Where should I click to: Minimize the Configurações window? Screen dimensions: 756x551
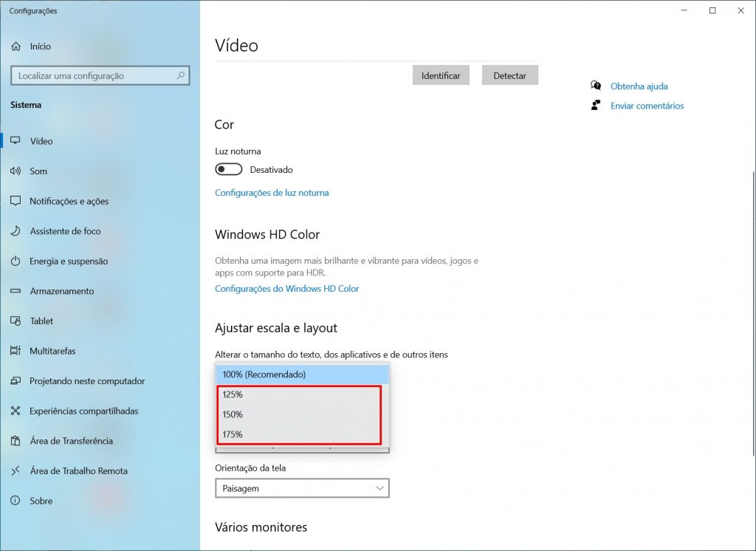click(684, 10)
